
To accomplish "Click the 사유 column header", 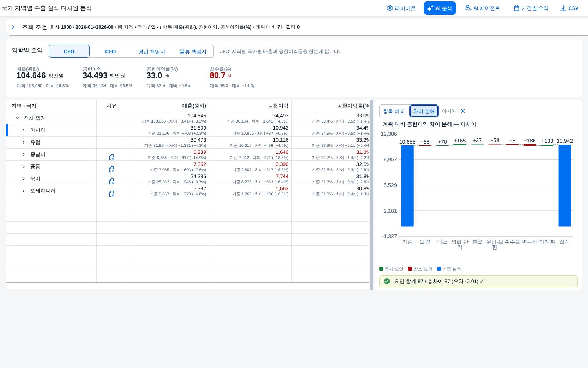I will coord(112,106).
